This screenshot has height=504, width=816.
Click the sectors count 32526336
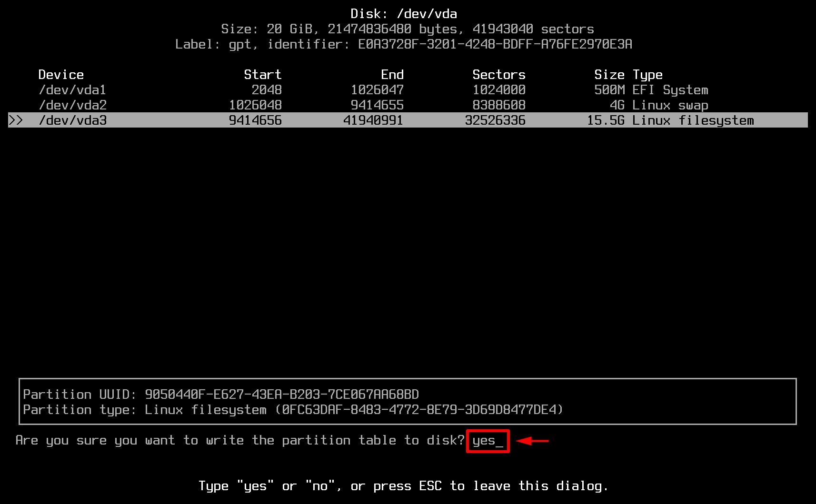click(x=495, y=120)
